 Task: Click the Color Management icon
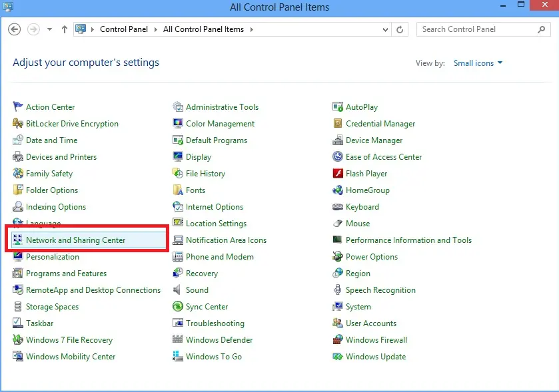coord(177,123)
